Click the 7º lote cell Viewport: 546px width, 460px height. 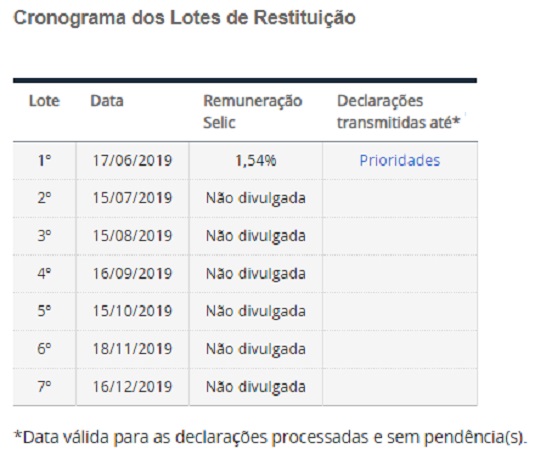click(44, 387)
